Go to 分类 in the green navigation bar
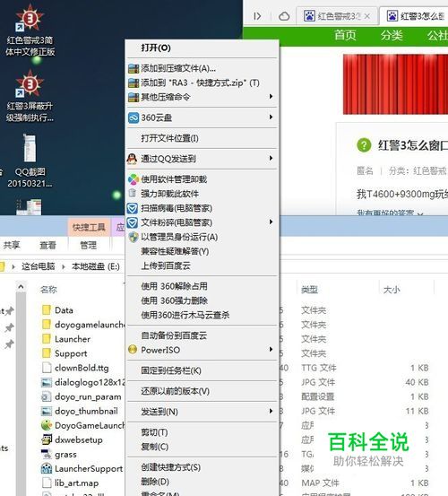 [x=392, y=35]
